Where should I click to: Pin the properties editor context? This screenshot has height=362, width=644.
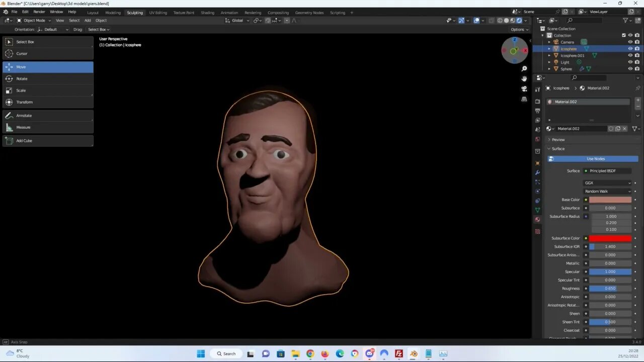[x=638, y=88]
